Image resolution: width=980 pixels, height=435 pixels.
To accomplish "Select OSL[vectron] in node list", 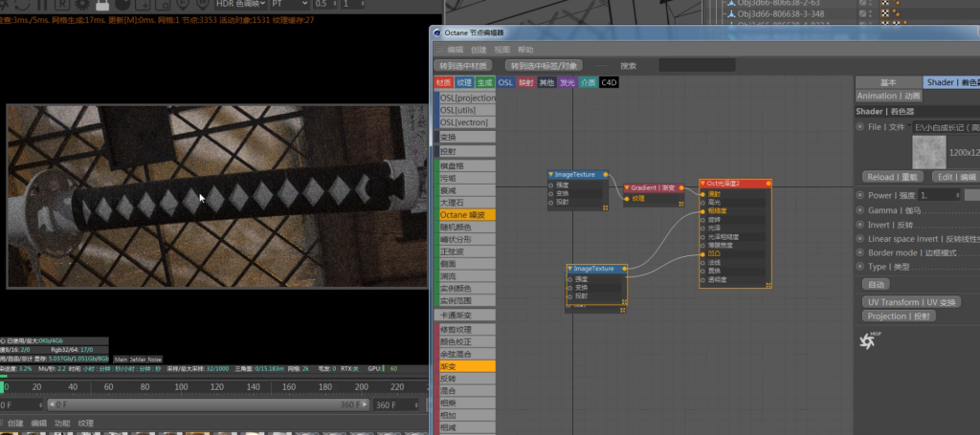I will (x=464, y=122).
